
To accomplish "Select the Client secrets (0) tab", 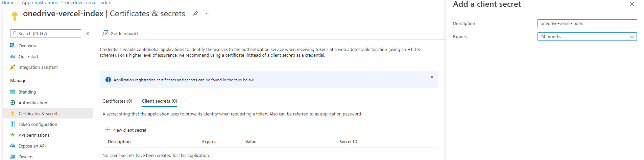I will 159,101.
